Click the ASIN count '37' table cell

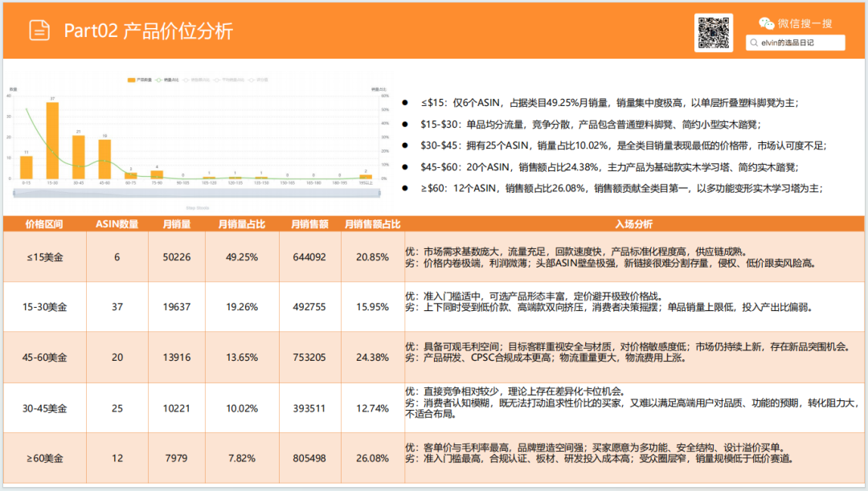[117, 307]
